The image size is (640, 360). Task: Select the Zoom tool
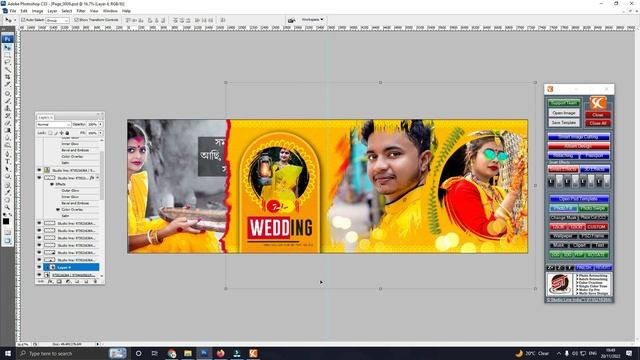[x=7, y=207]
